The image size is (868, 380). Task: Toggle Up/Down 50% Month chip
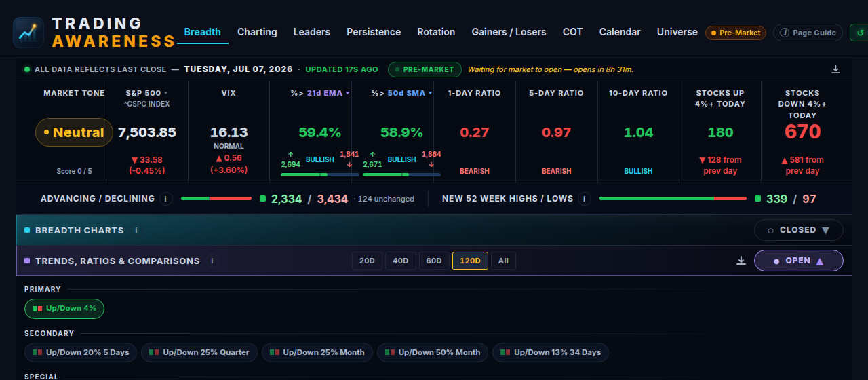click(433, 352)
